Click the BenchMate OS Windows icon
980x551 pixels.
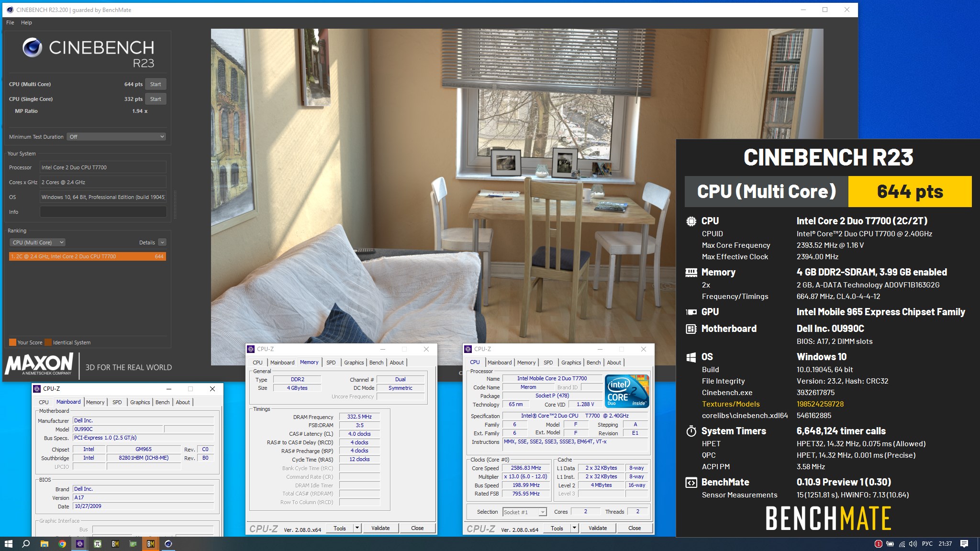tap(691, 357)
